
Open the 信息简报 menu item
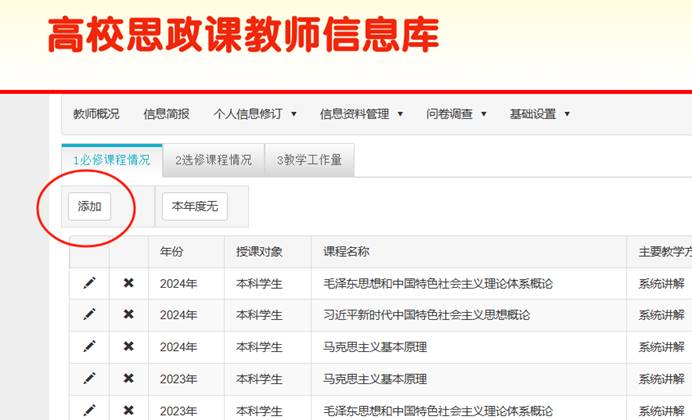166,114
